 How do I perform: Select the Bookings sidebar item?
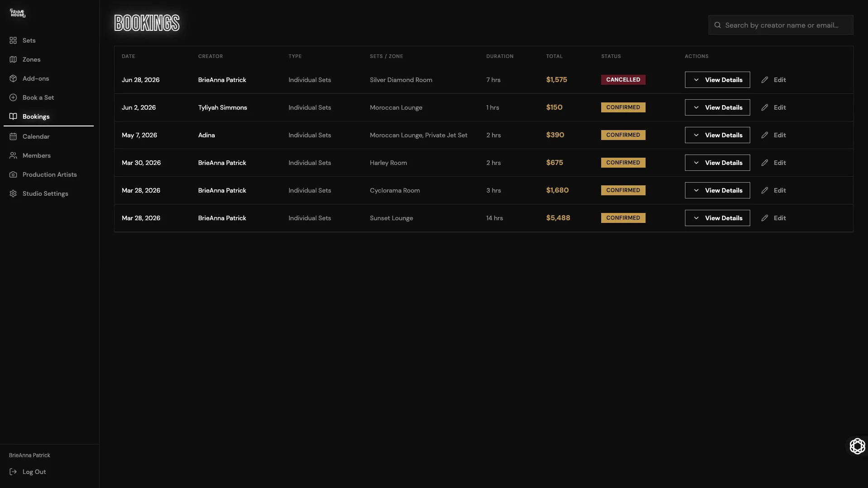pos(48,116)
